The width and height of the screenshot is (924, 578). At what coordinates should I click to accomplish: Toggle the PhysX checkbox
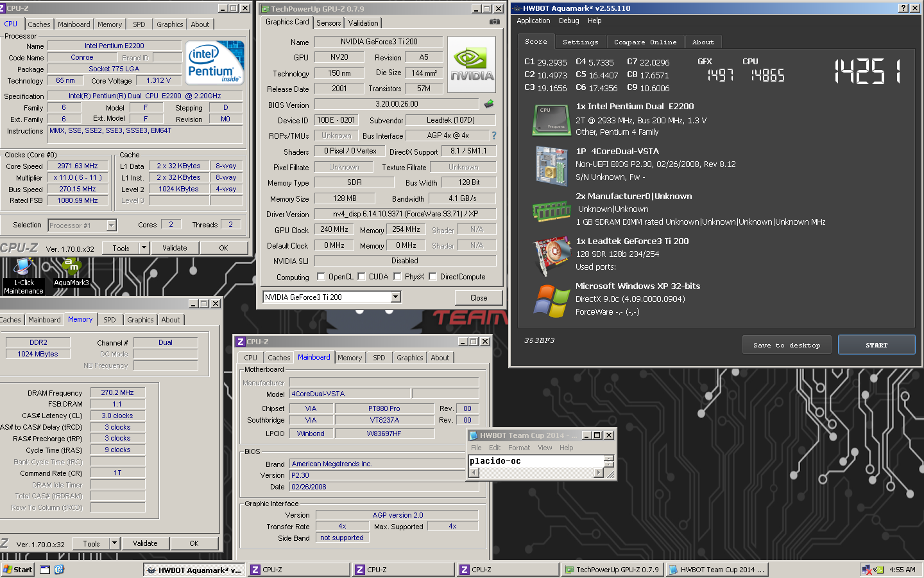[398, 277]
